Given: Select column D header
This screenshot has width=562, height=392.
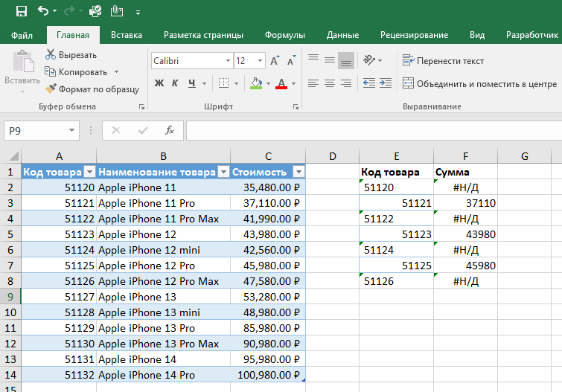Looking at the screenshot, I should coord(333,156).
